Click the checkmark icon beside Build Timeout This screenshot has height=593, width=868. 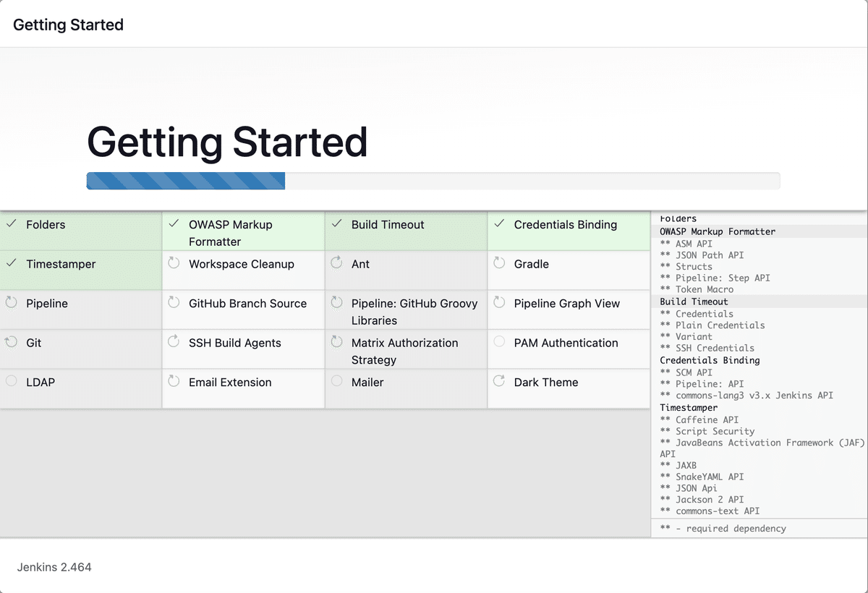click(x=336, y=223)
